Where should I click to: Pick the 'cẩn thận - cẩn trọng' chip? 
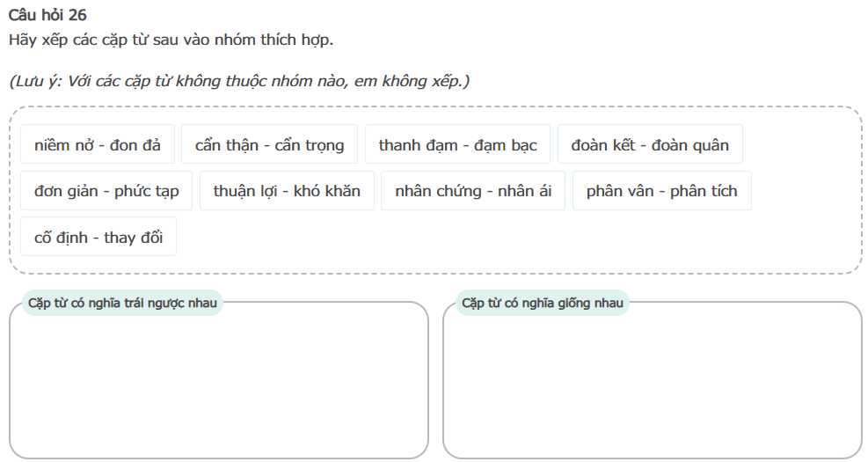click(x=269, y=145)
